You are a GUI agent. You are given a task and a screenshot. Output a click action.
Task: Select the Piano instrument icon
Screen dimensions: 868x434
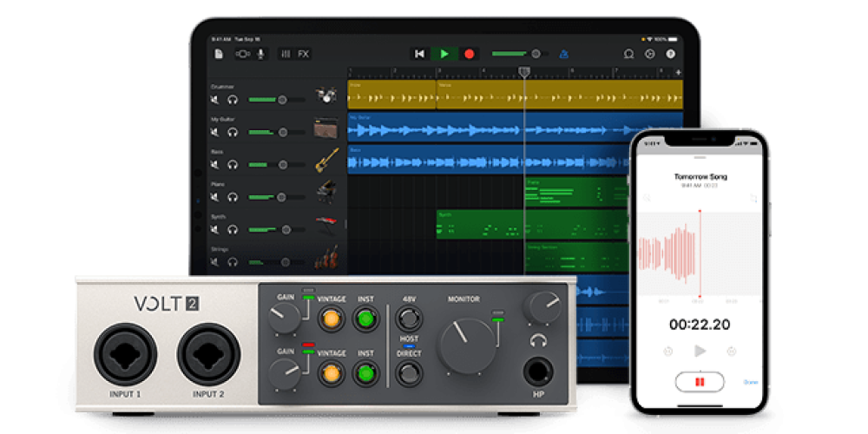coord(326,191)
